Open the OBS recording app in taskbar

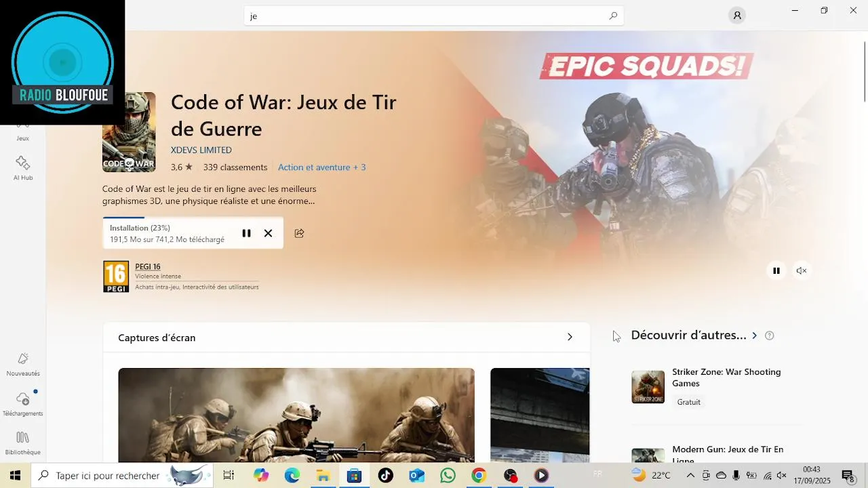pos(510,475)
